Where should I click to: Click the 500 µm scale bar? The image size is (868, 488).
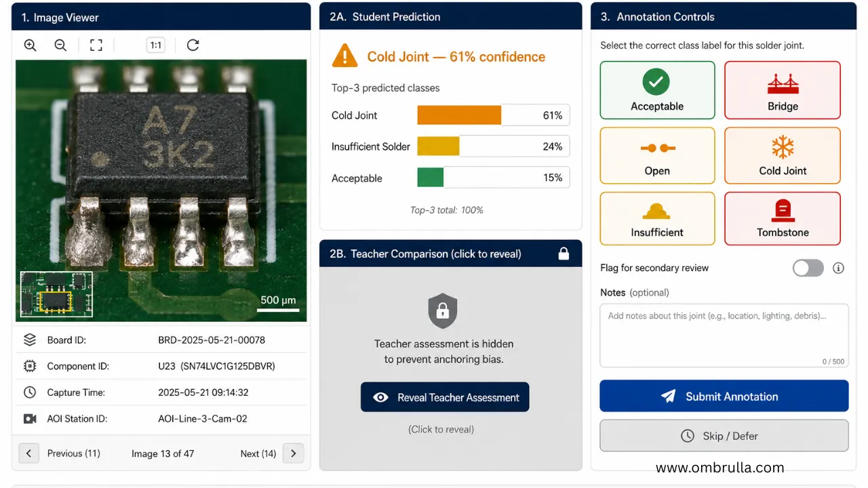pyautogui.click(x=278, y=304)
